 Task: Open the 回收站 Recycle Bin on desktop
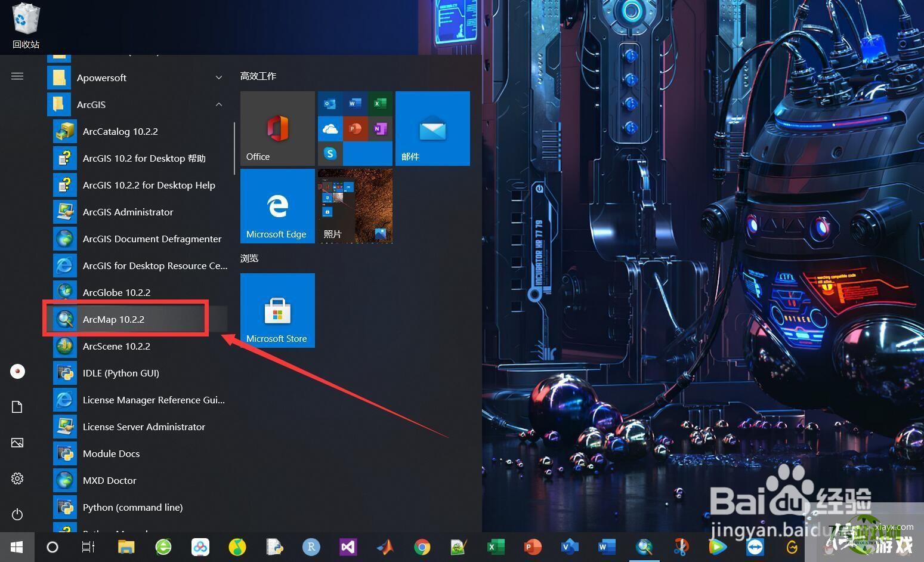point(26,26)
